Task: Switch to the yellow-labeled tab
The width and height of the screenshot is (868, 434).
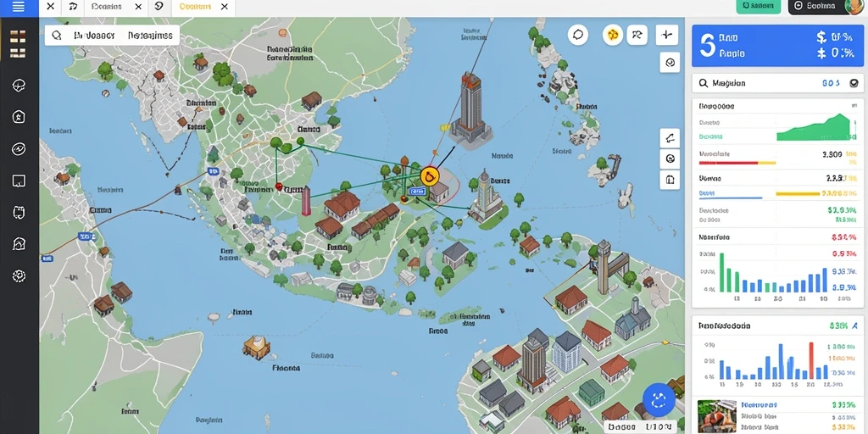Action: coord(196,7)
